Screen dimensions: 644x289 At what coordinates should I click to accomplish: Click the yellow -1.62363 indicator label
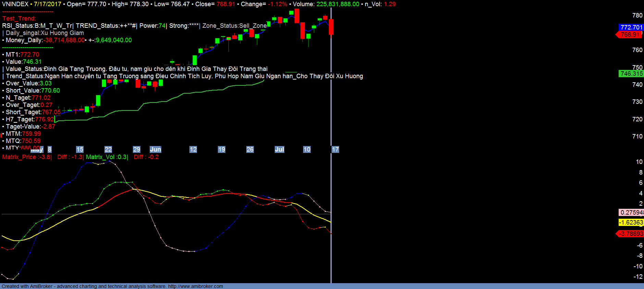point(631,222)
